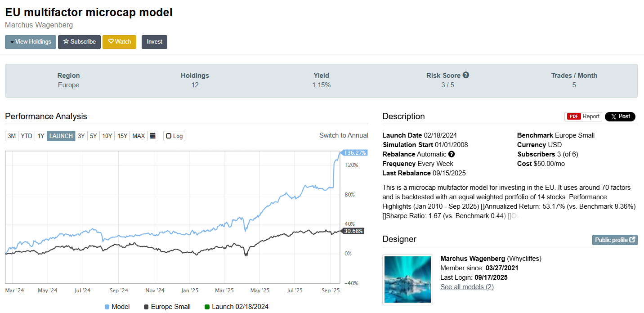This screenshot has height=313, width=644.
Task: Expand the View Holdings dropdown
Action: click(x=31, y=42)
